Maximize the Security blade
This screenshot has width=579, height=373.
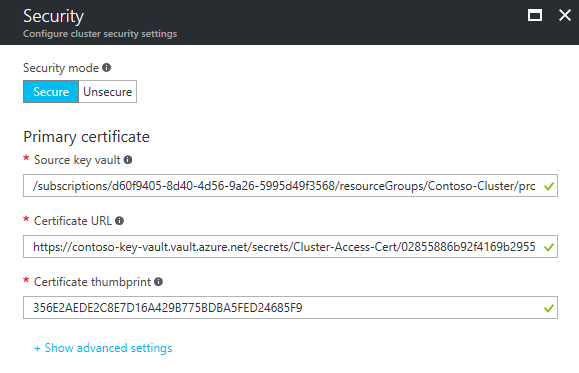coord(535,16)
